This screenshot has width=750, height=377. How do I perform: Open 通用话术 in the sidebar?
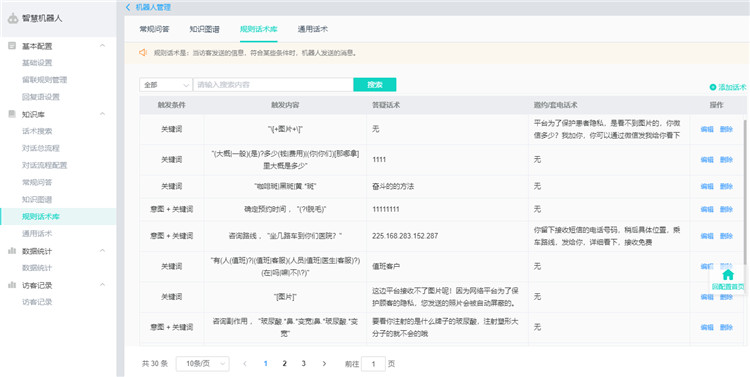[37, 234]
